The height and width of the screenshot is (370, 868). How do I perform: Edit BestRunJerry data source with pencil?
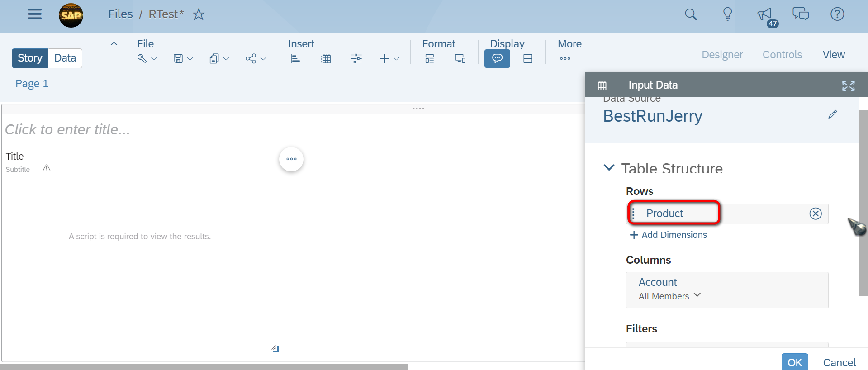coord(833,114)
